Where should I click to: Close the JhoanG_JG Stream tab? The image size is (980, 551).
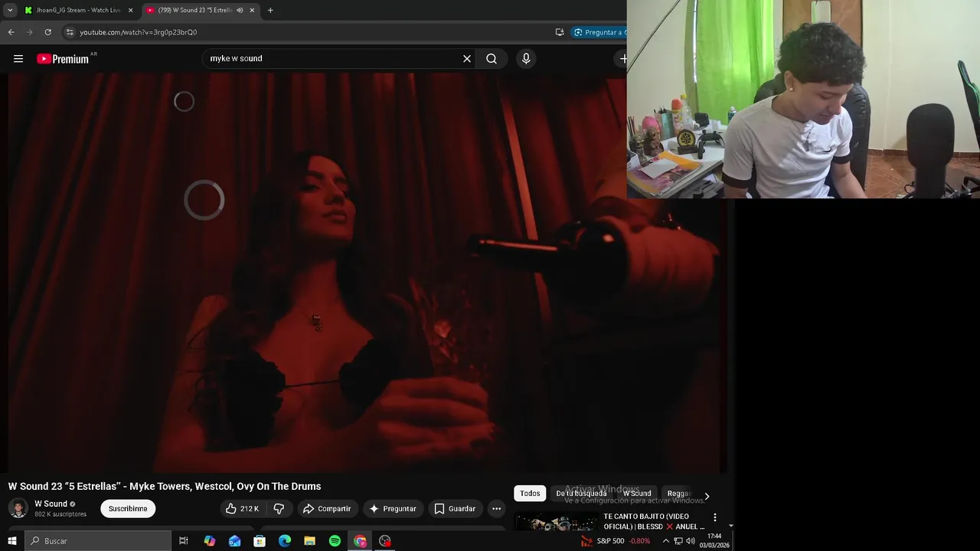[x=130, y=10]
